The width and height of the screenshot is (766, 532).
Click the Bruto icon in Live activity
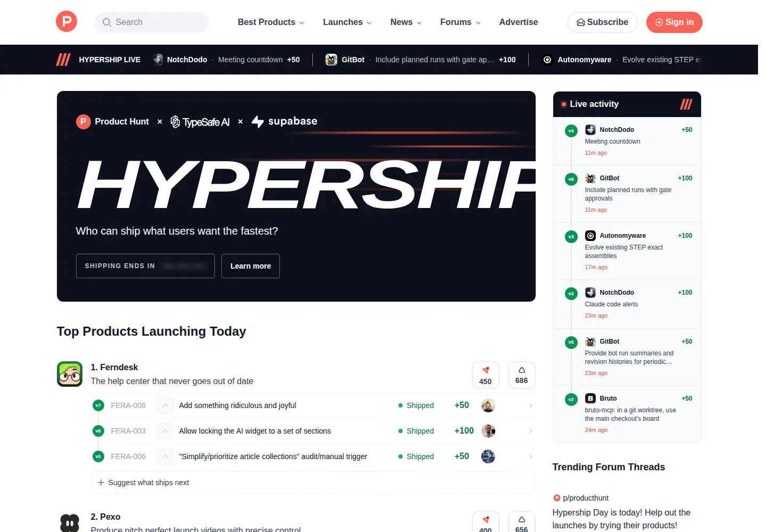coord(590,398)
